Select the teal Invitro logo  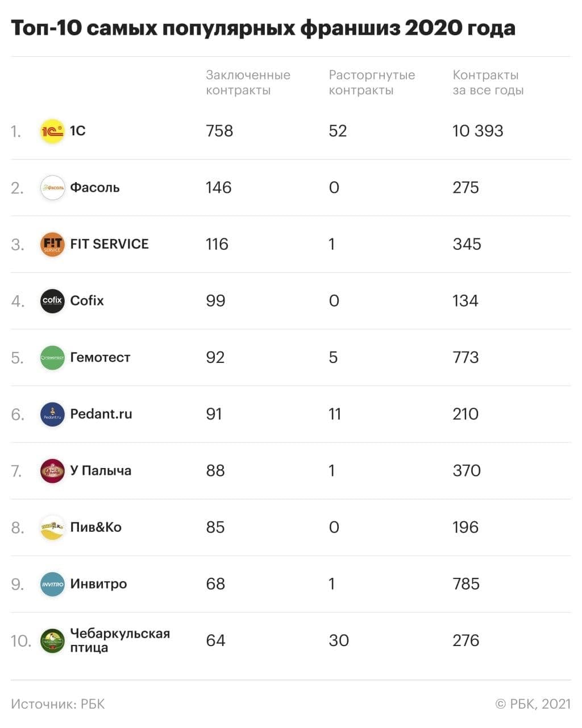coord(52,584)
